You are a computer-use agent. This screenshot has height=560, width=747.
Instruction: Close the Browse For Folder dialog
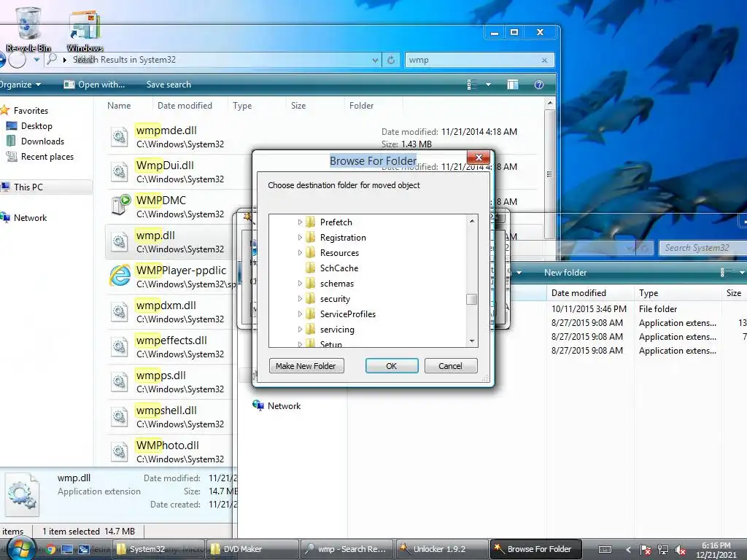(x=479, y=157)
